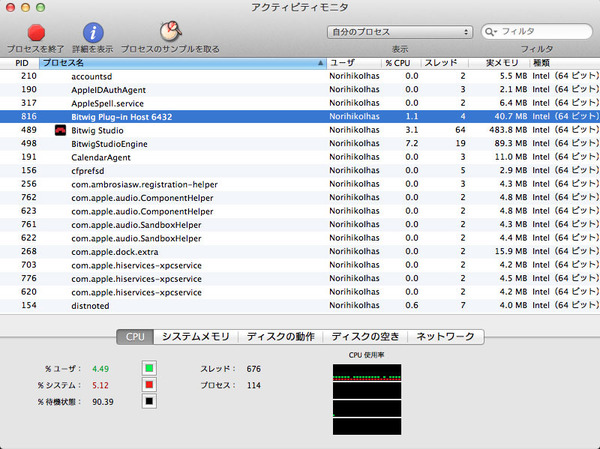Select the accountsd process row

[x=300, y=76]
